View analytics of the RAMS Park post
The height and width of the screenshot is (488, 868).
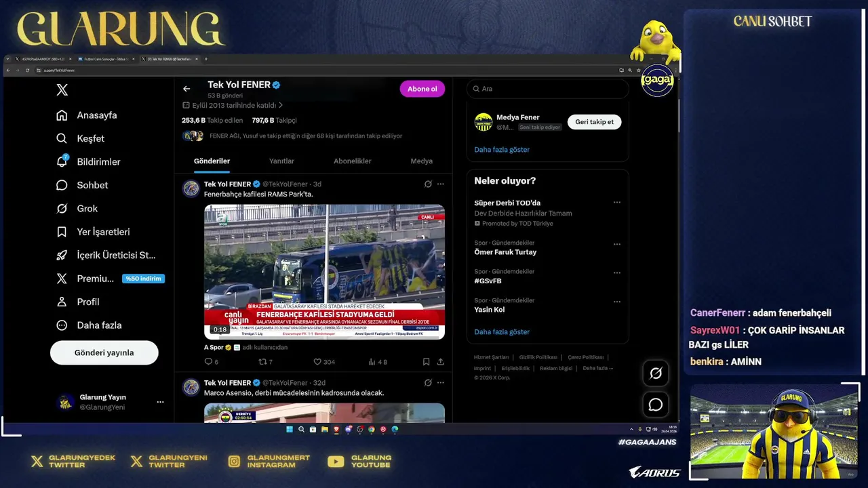click(x=378, y=362)
